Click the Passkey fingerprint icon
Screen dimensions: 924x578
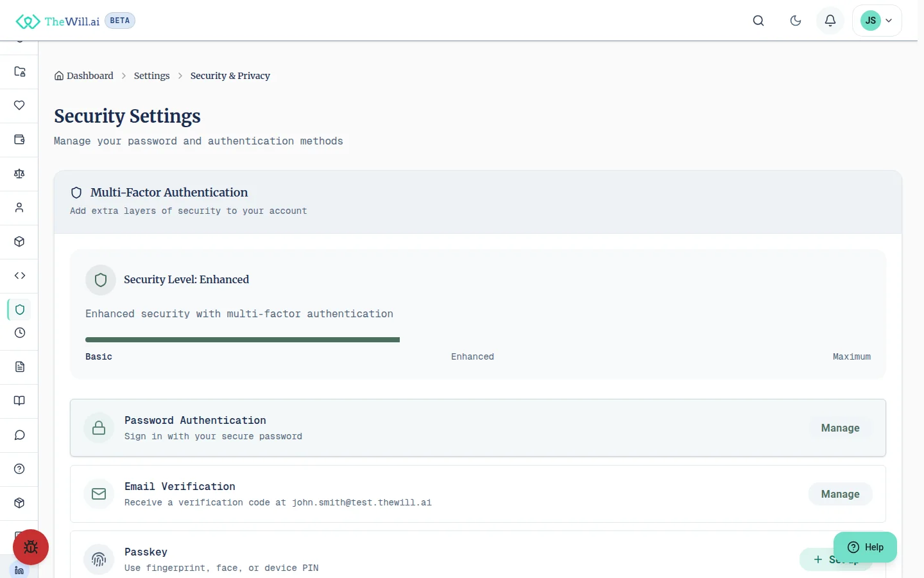point(99,559)
